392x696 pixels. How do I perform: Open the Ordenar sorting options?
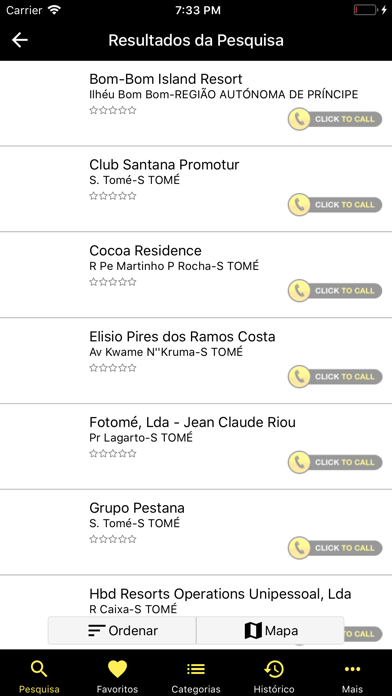click(122, 630)
